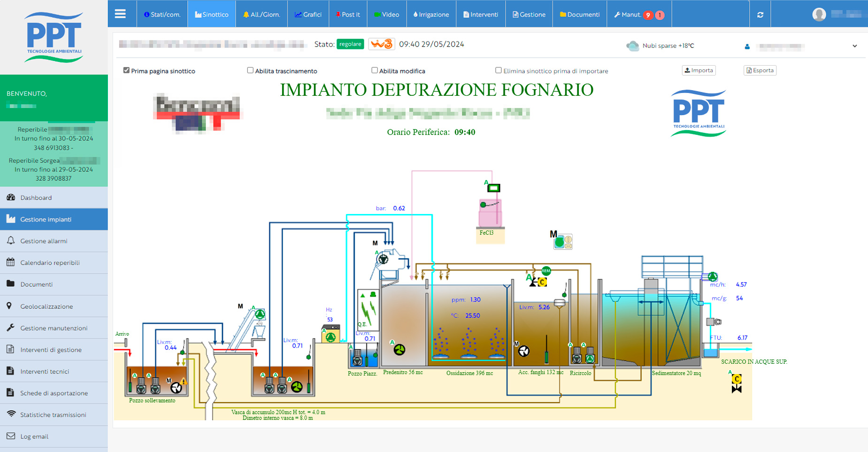Click the Esporta button
Viewport: 868px width, 452px height.
coord(760,70)
